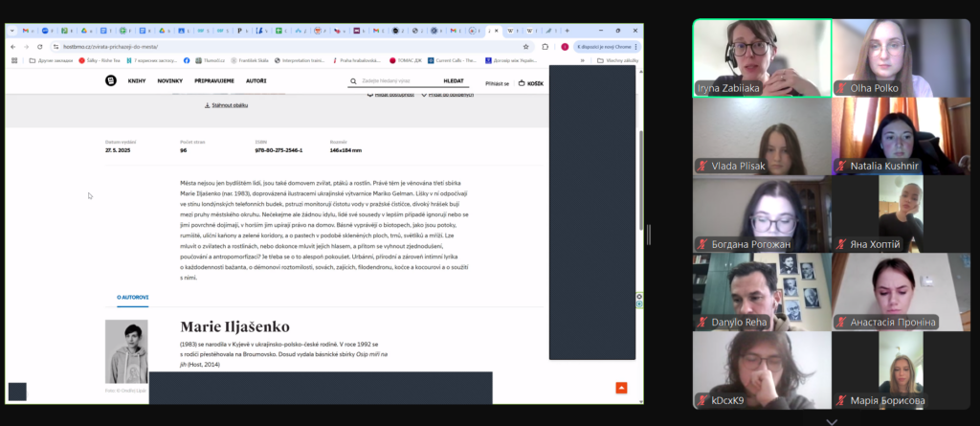
Task: Open the apps grid in bookmarks bar
Action: point(15,60)
